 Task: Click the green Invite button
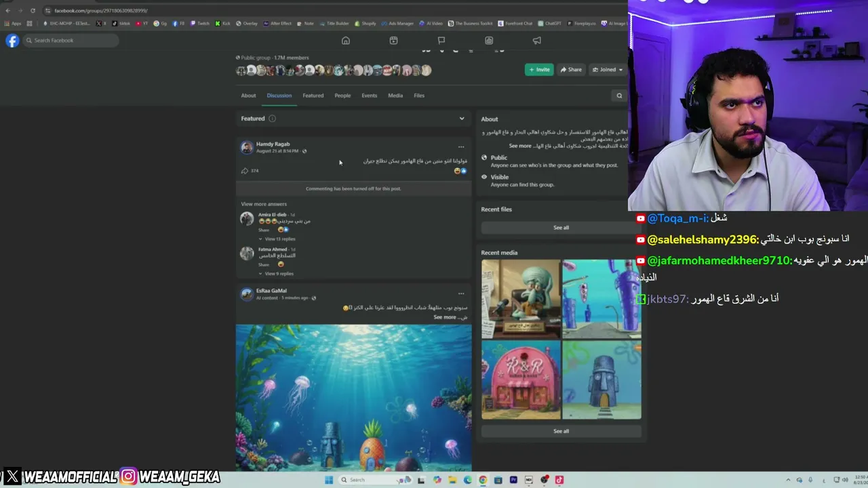click(539, 70)
